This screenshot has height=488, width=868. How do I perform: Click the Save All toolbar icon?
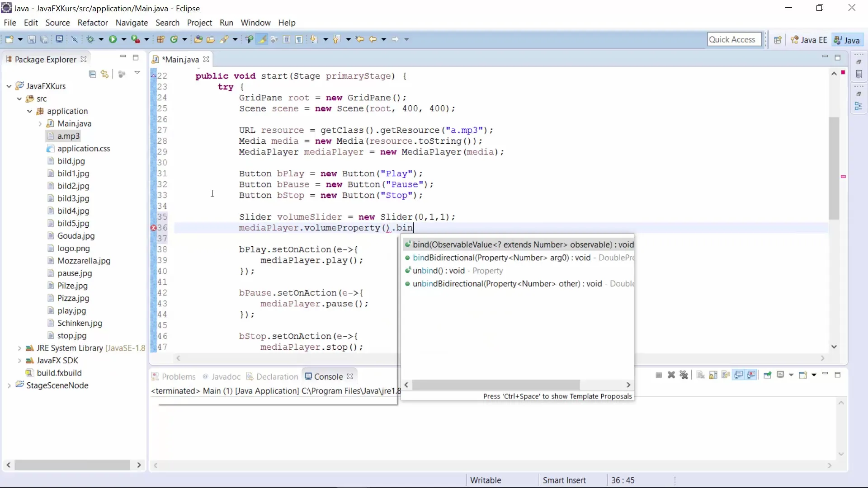click(44, 39)
